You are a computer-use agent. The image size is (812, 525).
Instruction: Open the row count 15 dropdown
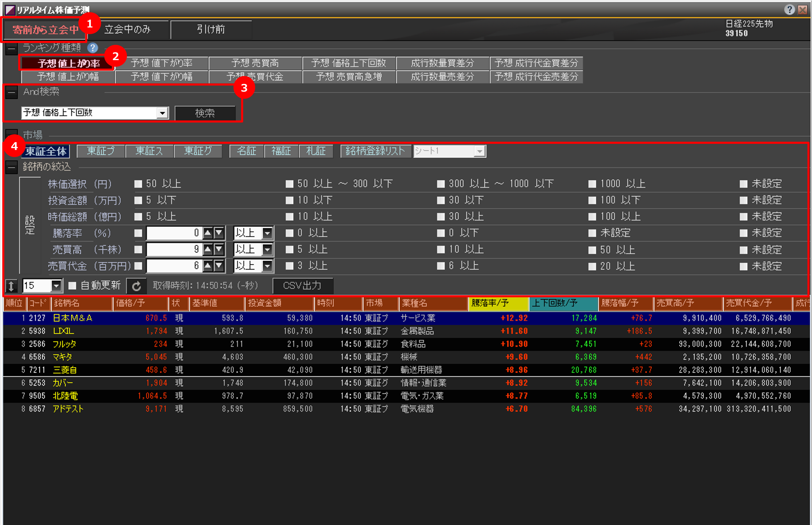[56, 286]
